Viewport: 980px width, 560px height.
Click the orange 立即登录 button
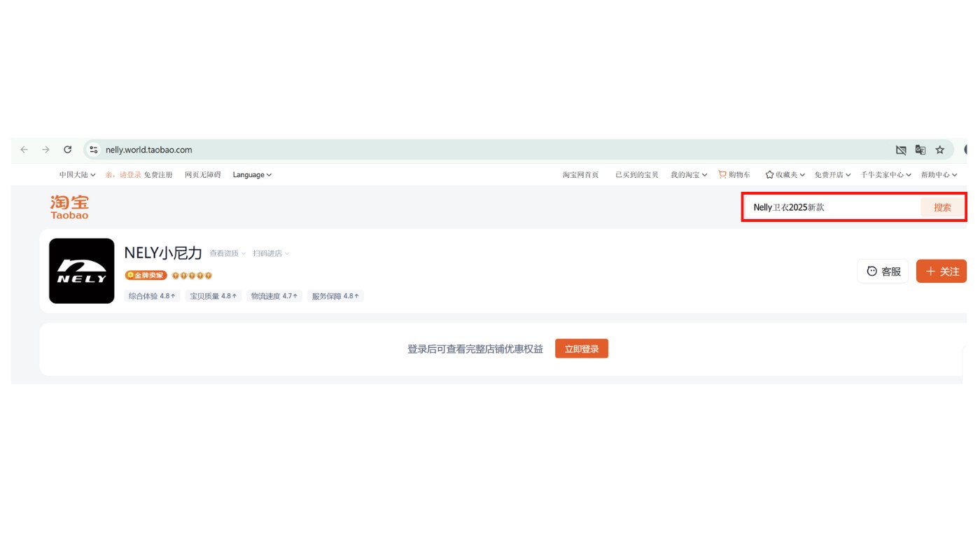582,349
